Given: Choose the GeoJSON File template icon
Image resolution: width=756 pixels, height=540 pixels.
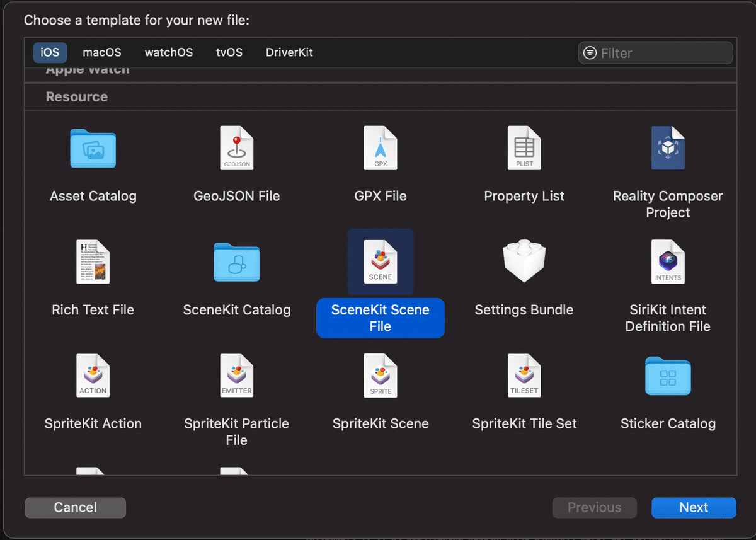Looking at the screenshot, I should [236, 147].
